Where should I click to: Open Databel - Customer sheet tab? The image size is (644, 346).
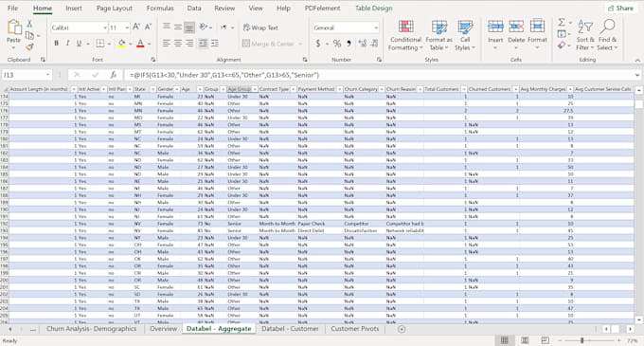[290, 329]
